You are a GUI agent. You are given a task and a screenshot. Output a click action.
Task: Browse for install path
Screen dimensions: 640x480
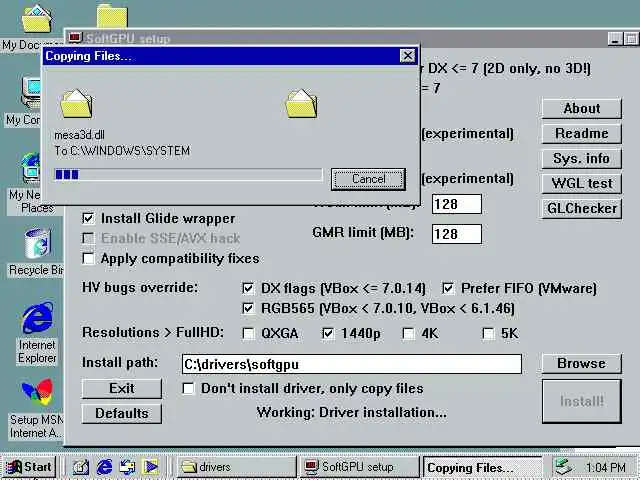(x=582, y=363)
